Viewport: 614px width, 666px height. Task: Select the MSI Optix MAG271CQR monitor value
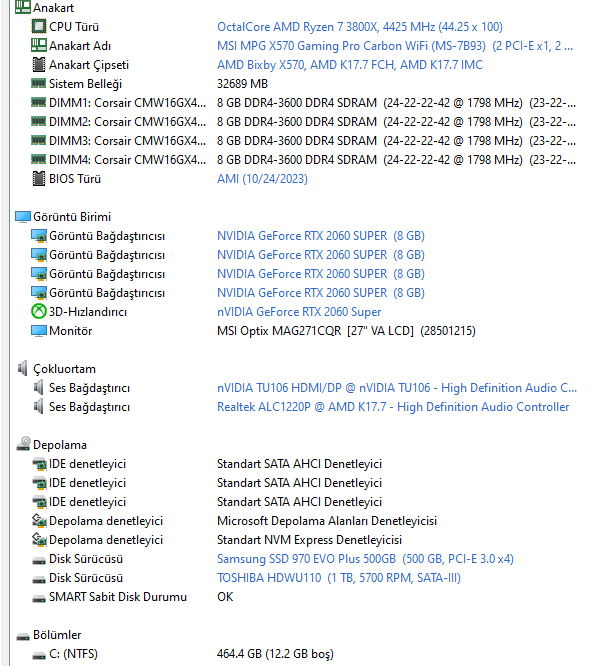[346, 331]
